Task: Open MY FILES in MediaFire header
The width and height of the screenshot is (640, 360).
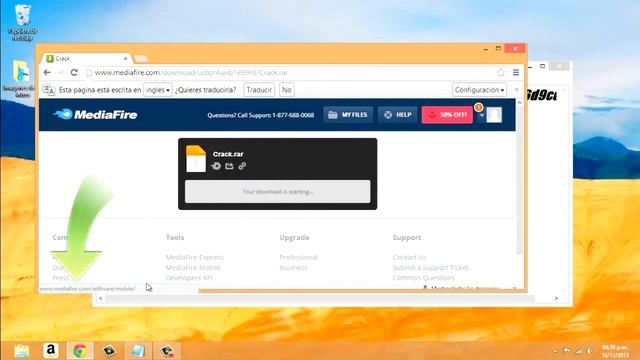Action: click(348, 115)
